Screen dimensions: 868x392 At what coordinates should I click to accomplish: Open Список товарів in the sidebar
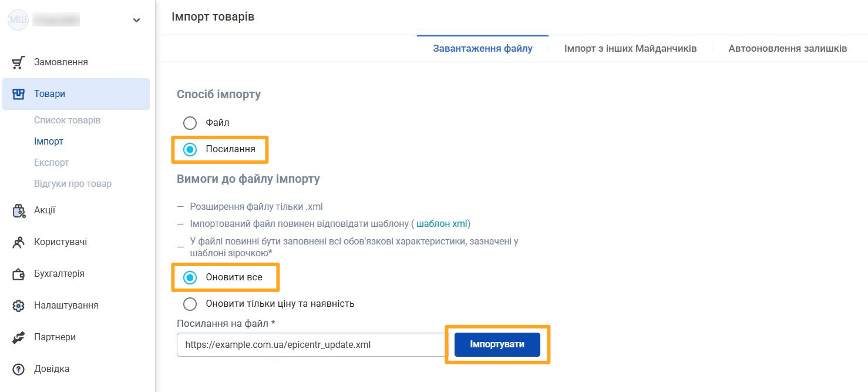click(x=68, y=120)
